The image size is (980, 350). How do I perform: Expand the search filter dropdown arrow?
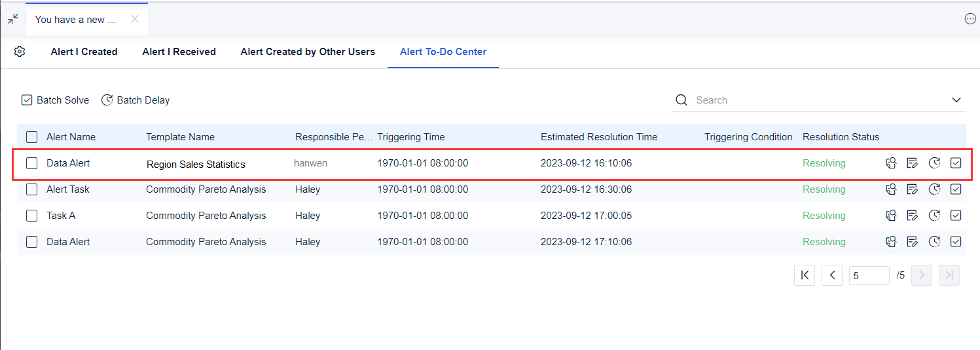956,100
